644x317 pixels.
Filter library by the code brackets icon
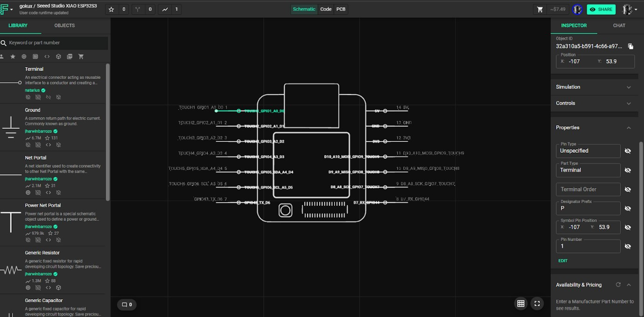(47, 56)
